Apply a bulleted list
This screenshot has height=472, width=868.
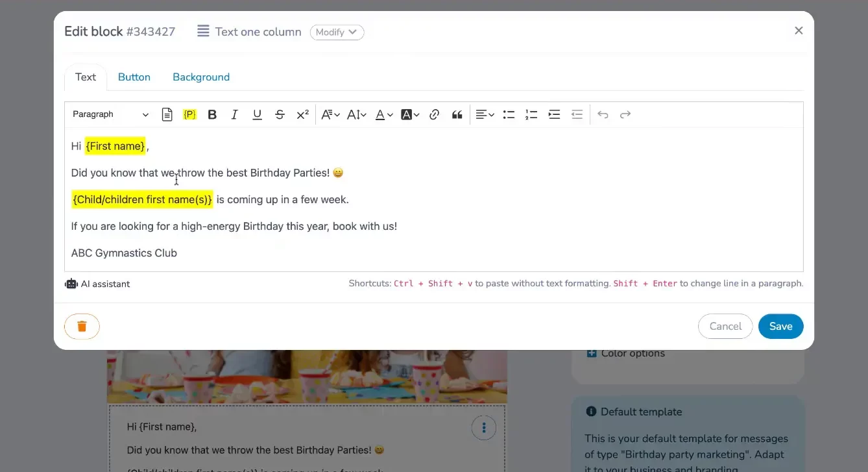tap(509, 114)
